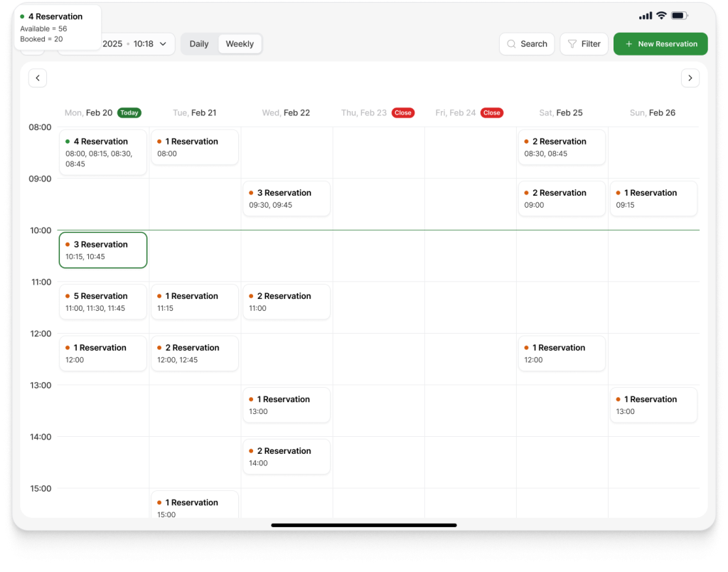Select the Sun, Feb 26 column header
728x572 pixels.
click(x=653, y=113)
